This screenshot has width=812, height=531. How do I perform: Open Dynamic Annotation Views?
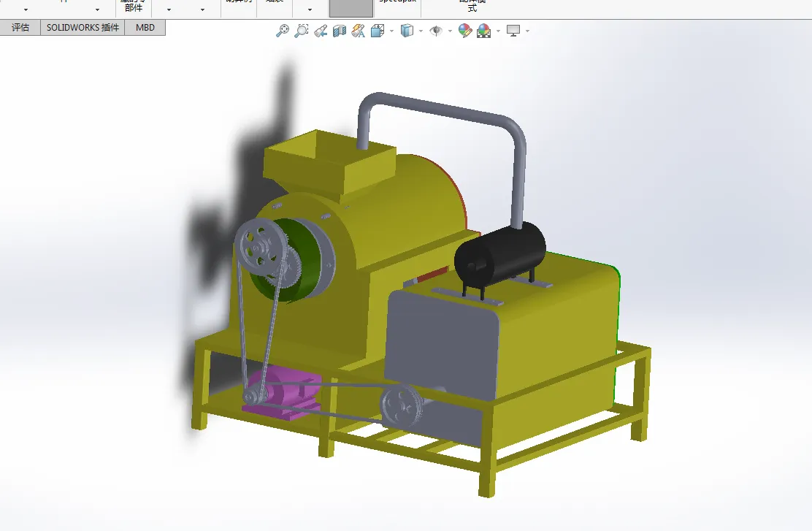coord(359,31)
